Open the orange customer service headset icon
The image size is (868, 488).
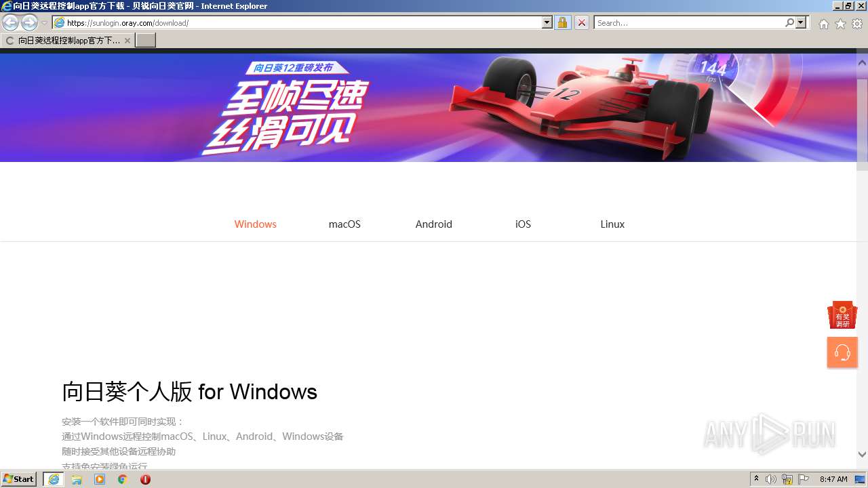click(x=842, y=352)
